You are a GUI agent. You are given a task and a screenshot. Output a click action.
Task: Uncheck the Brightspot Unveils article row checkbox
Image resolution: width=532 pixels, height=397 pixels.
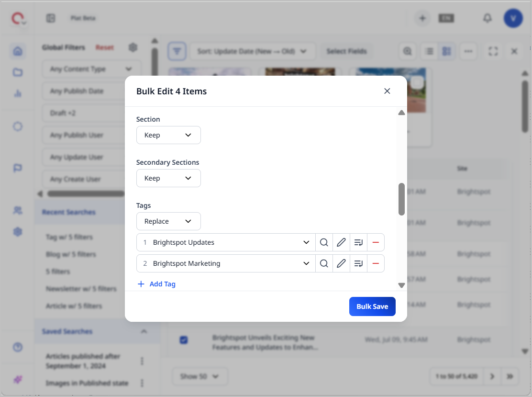click(183, 340)
